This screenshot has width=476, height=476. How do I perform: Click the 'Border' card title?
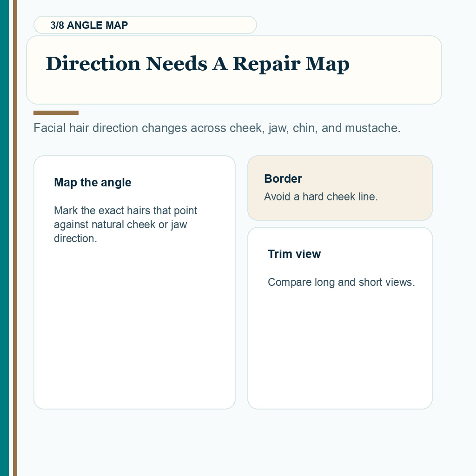click(283, 179)
